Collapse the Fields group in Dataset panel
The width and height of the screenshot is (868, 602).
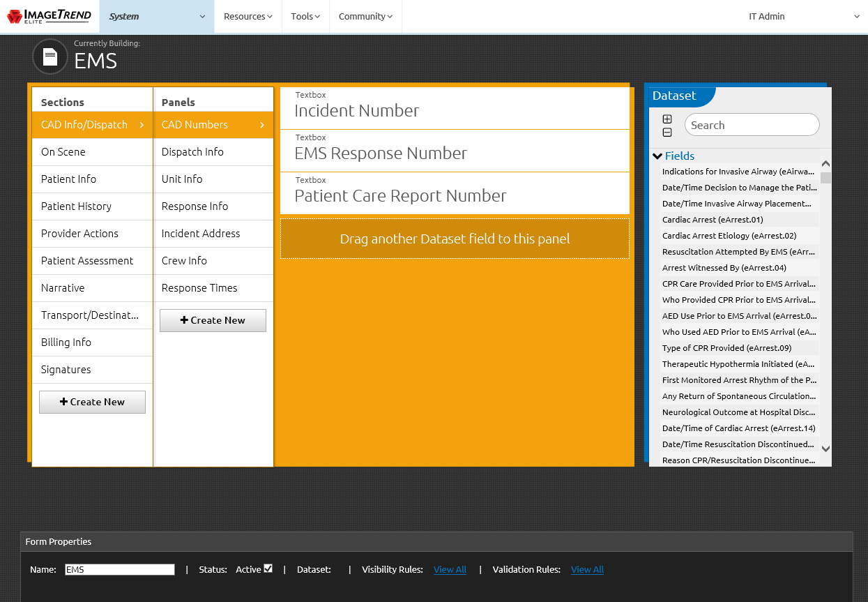point(657,156)
